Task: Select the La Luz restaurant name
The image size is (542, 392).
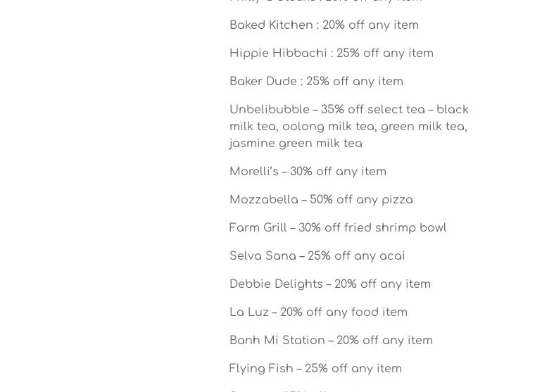Action: pos(248,312)
